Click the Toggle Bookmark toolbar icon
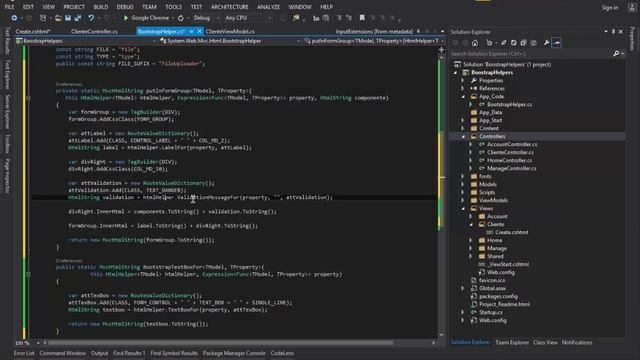The height and width of the screenshot is (360, 640). [362, 18]
